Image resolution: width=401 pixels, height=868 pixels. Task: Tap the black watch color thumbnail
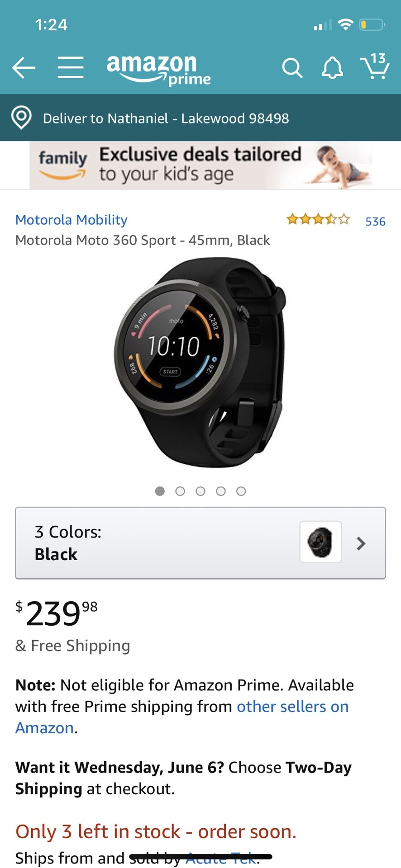[x=320, y=542]
